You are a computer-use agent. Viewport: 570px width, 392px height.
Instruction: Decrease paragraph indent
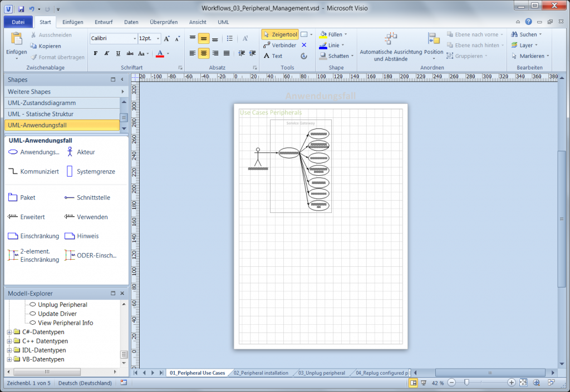coord(242,53)
